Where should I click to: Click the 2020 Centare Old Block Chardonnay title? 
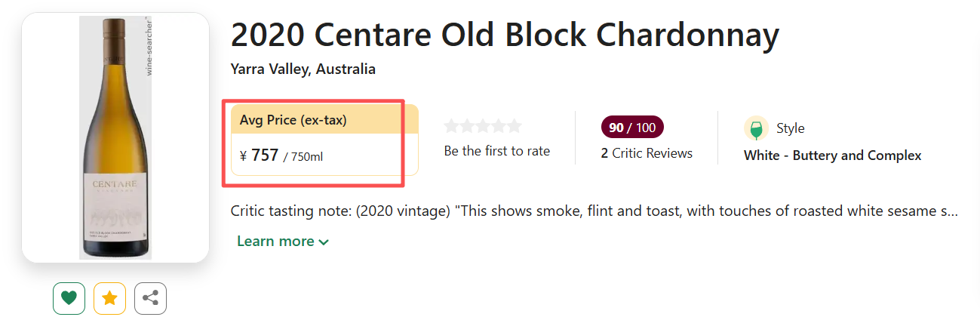click(504, 35)
